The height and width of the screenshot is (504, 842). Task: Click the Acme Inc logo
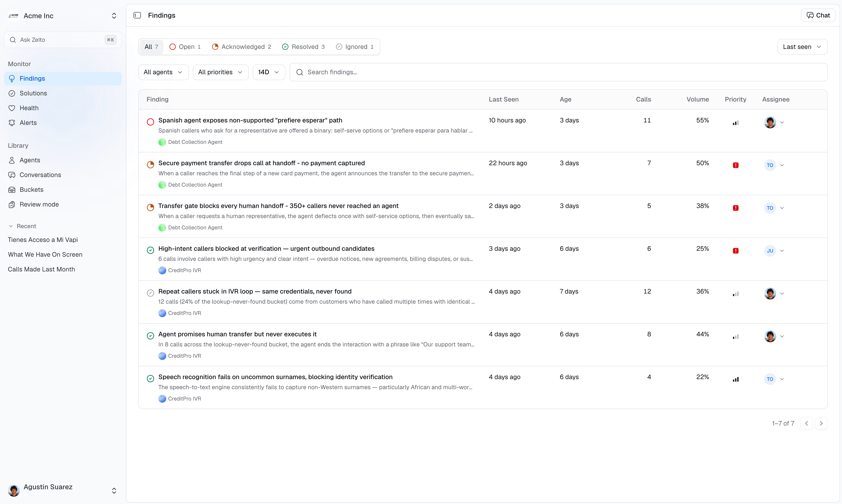point(14,16)
